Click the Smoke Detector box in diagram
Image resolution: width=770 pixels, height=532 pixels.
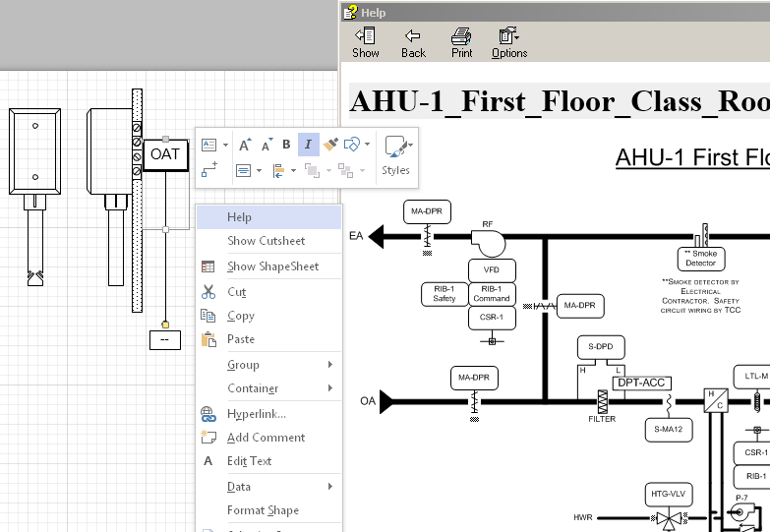click(701, 259)
